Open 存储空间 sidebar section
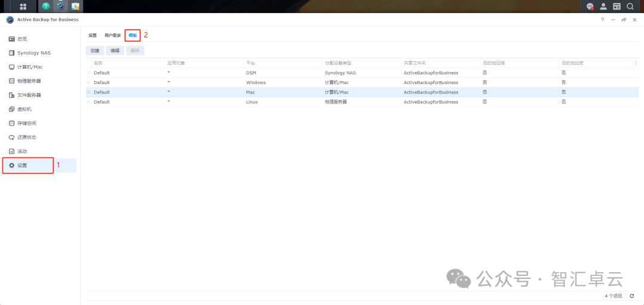Image resolution: width=644 pixels, height=305 pixels. pos(40,123)
